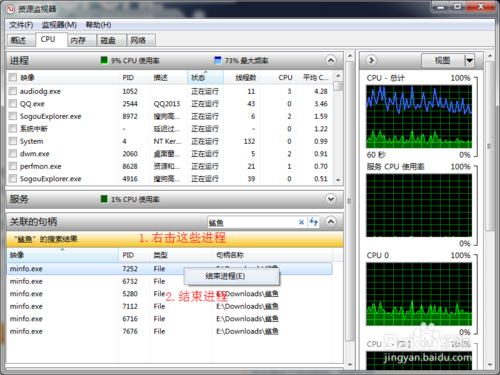The image size is (500, 375).
Task: Click the 9% CPU 使用率 label
Action: click(135, 61)
